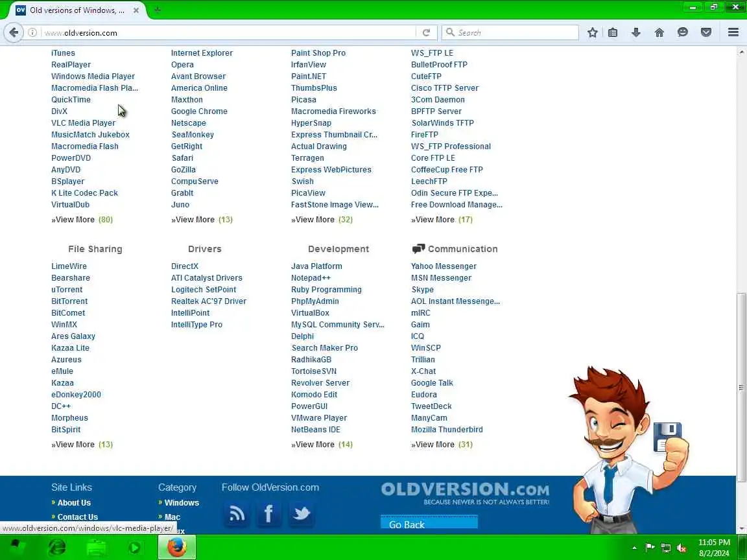Open the Winamp-like QuickTime link
The image size is (747, 560).
[x=71, y=100]
